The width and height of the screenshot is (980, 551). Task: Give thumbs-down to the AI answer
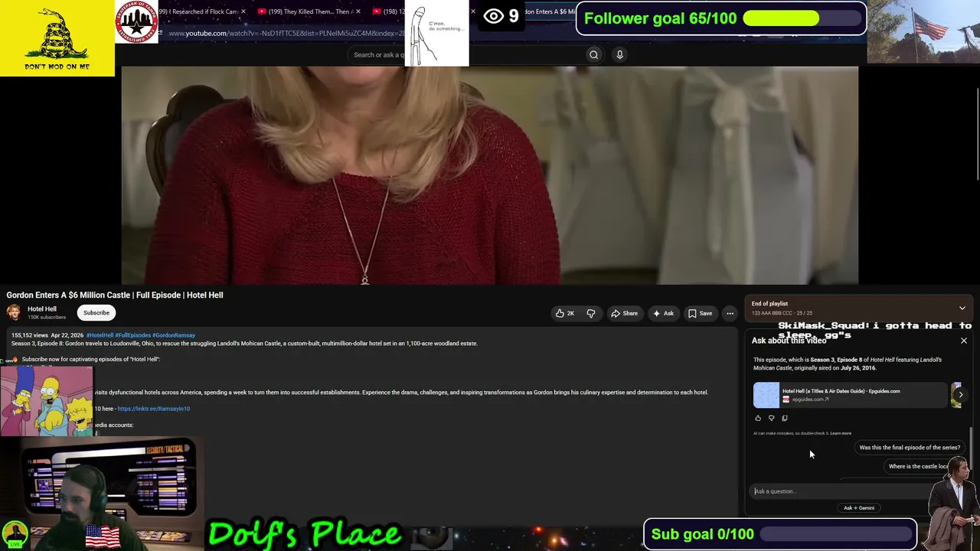point(771,418)
